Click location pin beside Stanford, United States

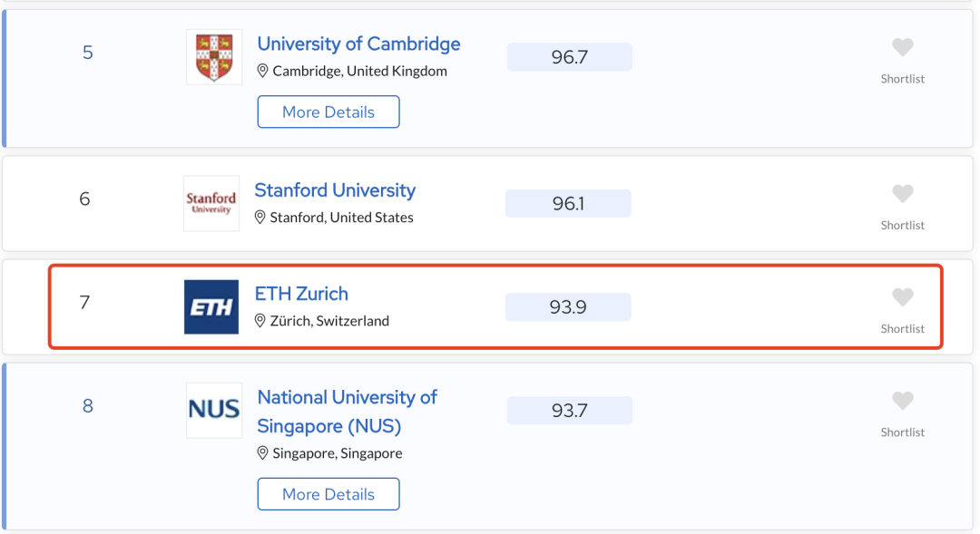260,218
